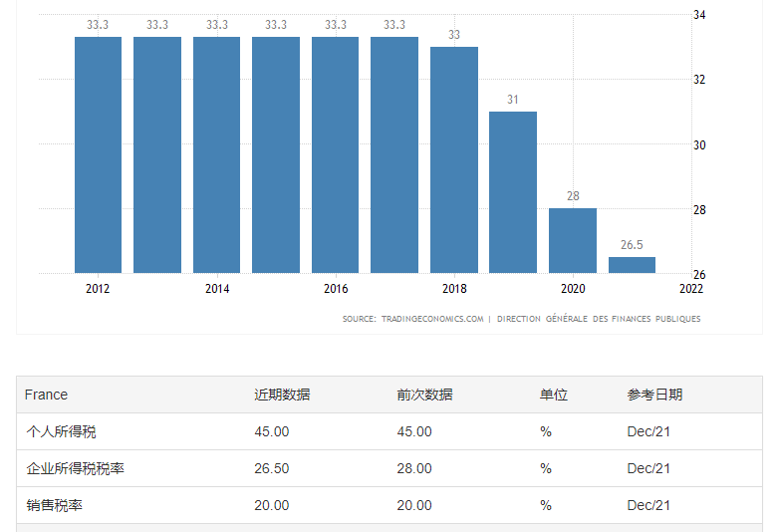Select the bar with value 28

coord(573,240)
